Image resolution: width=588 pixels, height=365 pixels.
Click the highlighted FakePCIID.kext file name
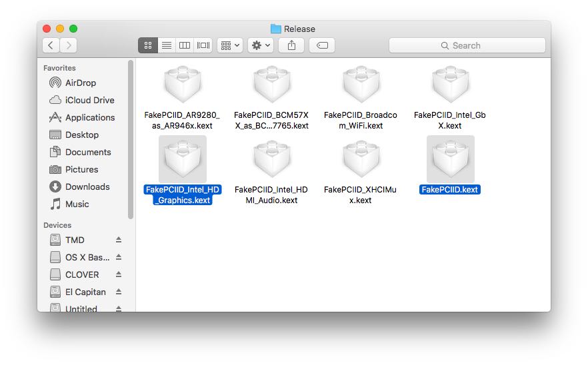coord(449,190)
